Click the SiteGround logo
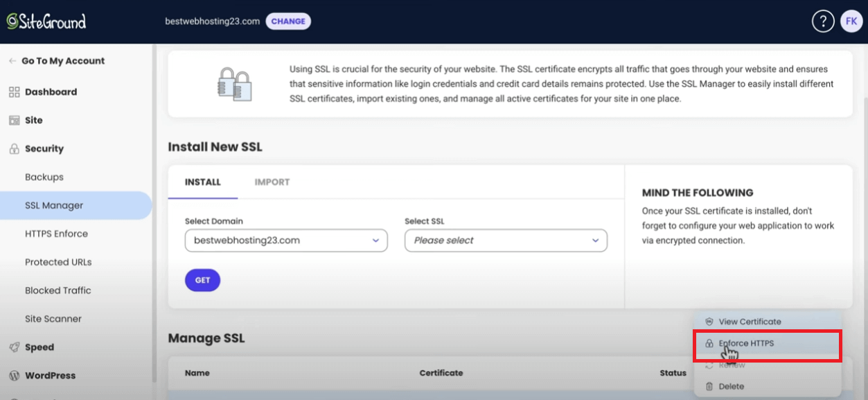 click(46, 21)
